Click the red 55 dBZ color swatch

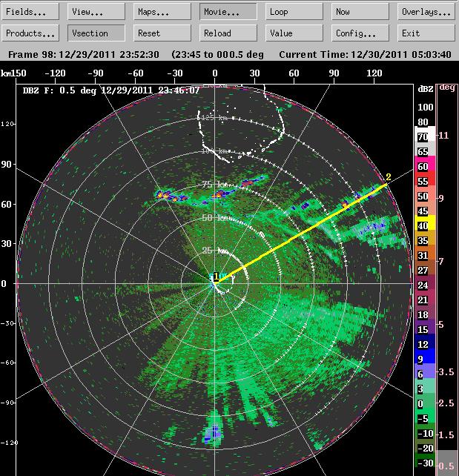(425, 178)
